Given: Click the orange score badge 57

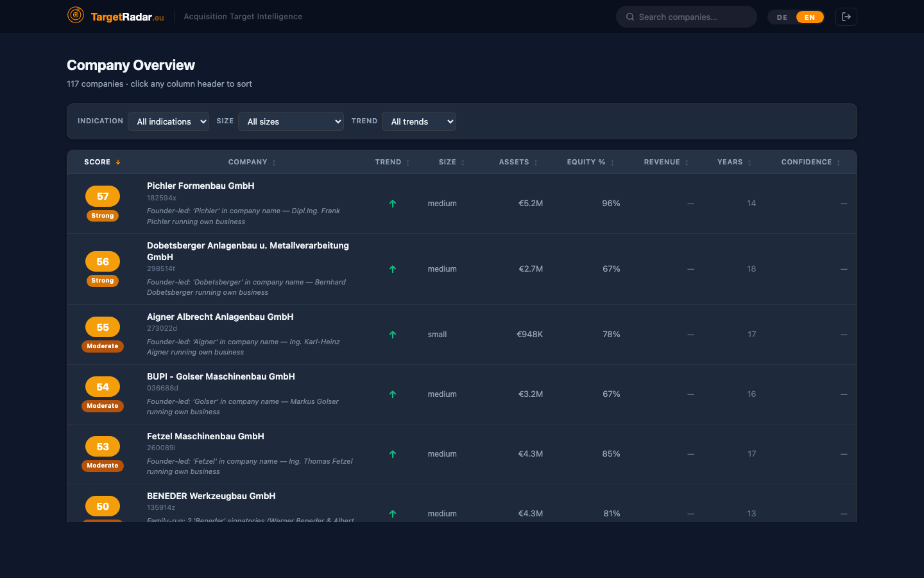Looking at the screenshot, I should 103,197.
